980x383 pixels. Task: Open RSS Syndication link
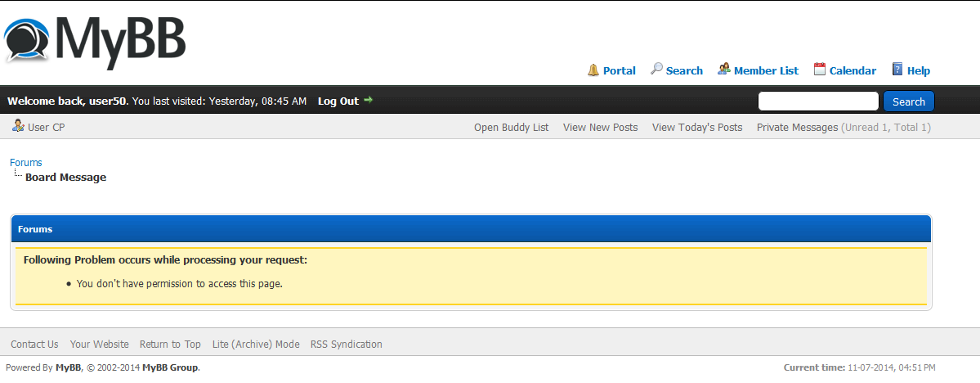(347, 345)
